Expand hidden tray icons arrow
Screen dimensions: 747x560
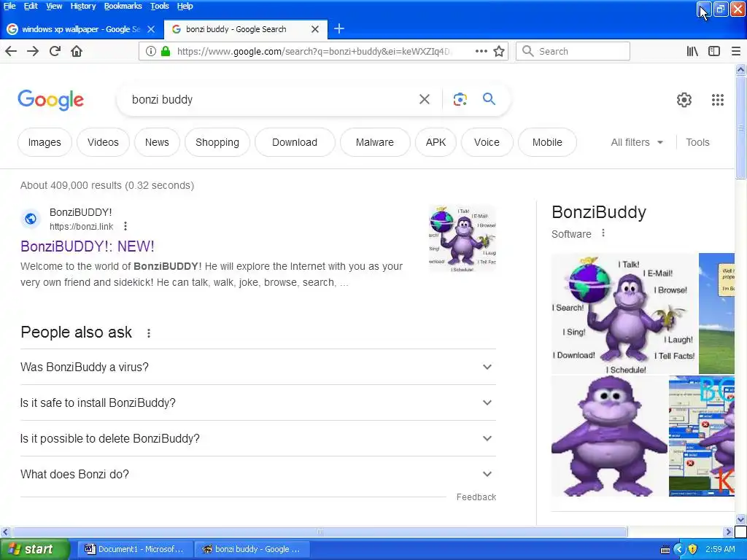(x=679, y=550)
